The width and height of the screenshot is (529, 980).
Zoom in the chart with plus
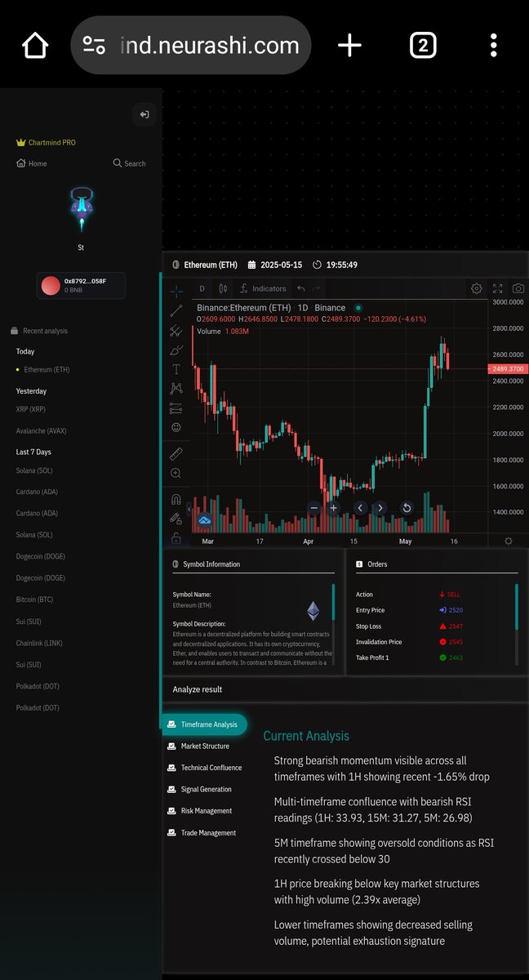tap(334, 508)
